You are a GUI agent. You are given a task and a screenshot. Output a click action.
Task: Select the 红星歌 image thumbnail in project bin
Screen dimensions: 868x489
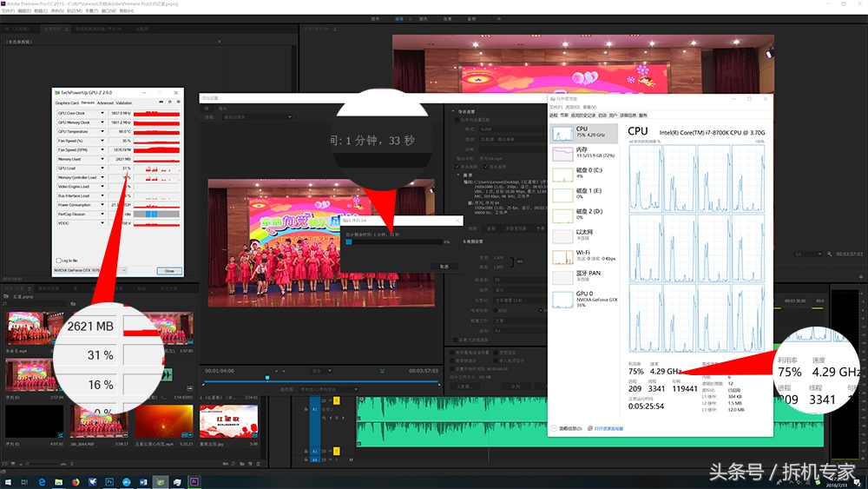(228, 420)
